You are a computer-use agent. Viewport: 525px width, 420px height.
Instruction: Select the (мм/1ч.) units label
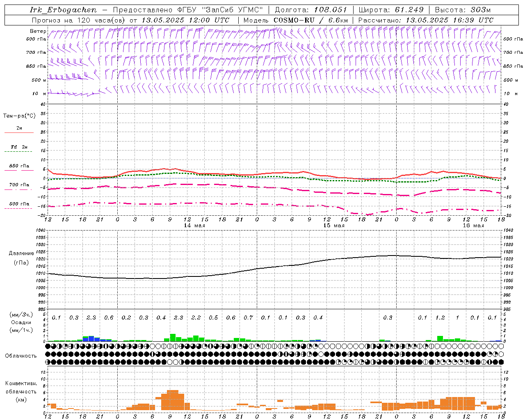click(21, 330)
